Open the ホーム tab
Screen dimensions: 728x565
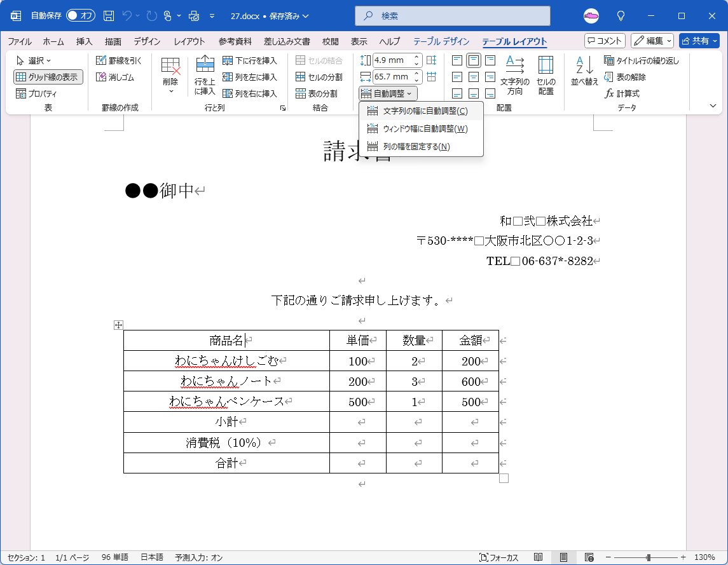point(53,41)
